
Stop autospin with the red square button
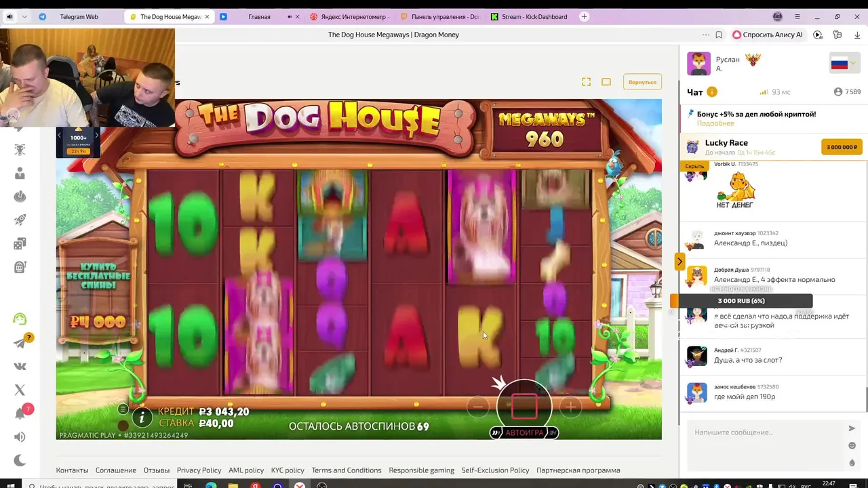(x=524, y=405)
